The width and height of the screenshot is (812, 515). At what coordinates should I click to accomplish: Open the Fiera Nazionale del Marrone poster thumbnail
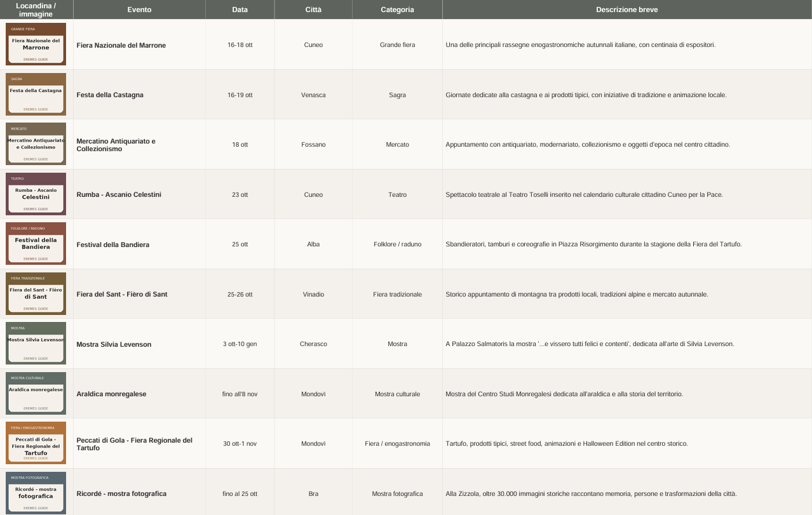click(36, 44)
